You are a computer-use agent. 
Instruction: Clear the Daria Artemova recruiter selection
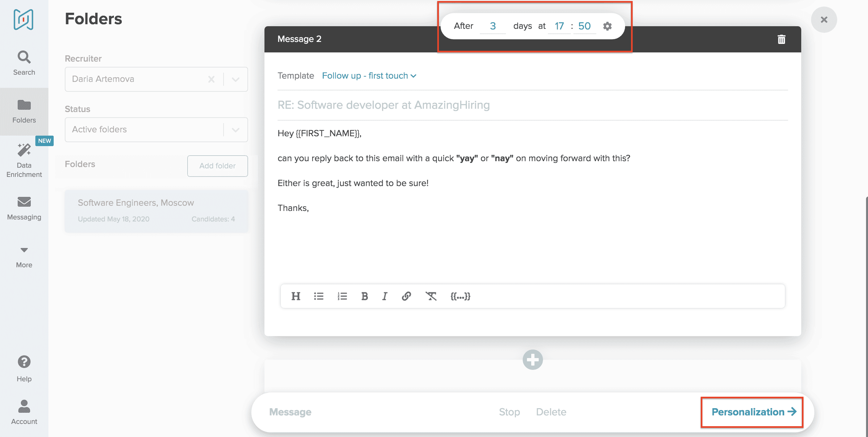pyautogui.click(x=211, y=79)
